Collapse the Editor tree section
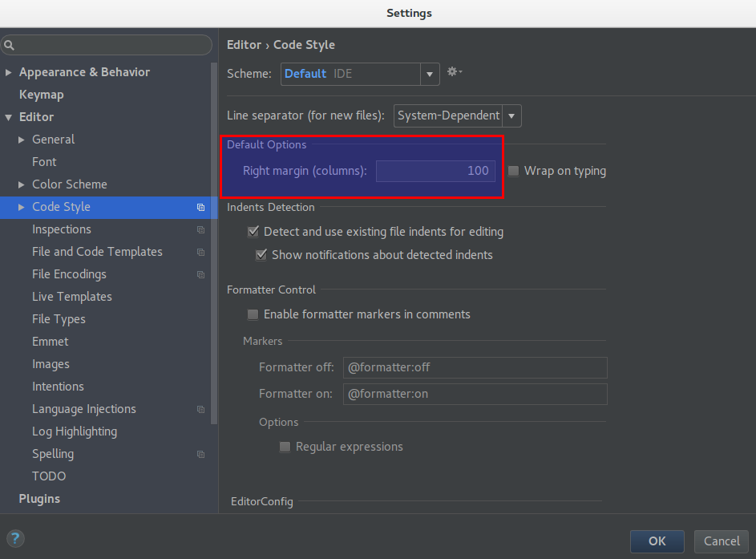This screenshot has width=756, height=559. (x=9, y=116)
